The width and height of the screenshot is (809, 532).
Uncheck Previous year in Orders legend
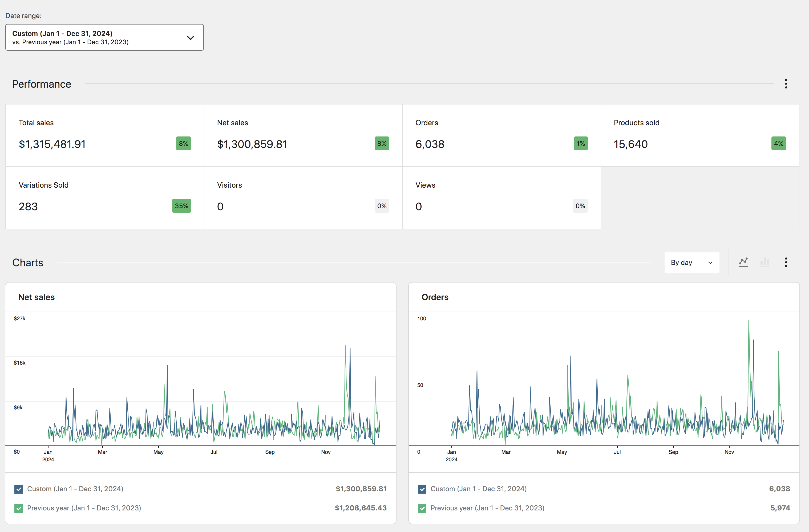422,508
